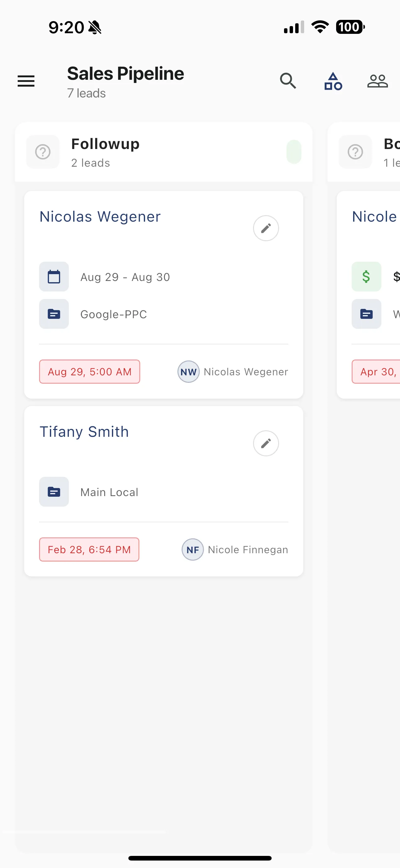Open the Tifany Smith lead name
The height and width of the screenshot is (868, 400).
(84, 432)
